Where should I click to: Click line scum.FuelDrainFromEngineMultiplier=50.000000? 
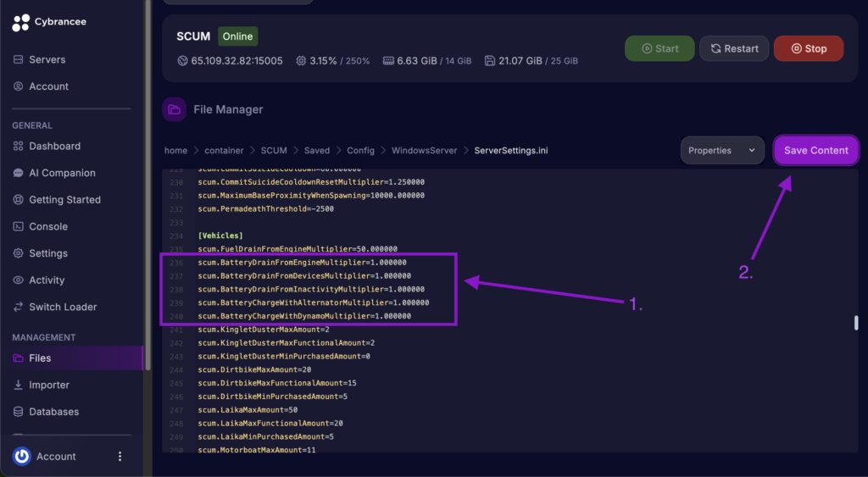pyautogui.click(x=298, y=249)
